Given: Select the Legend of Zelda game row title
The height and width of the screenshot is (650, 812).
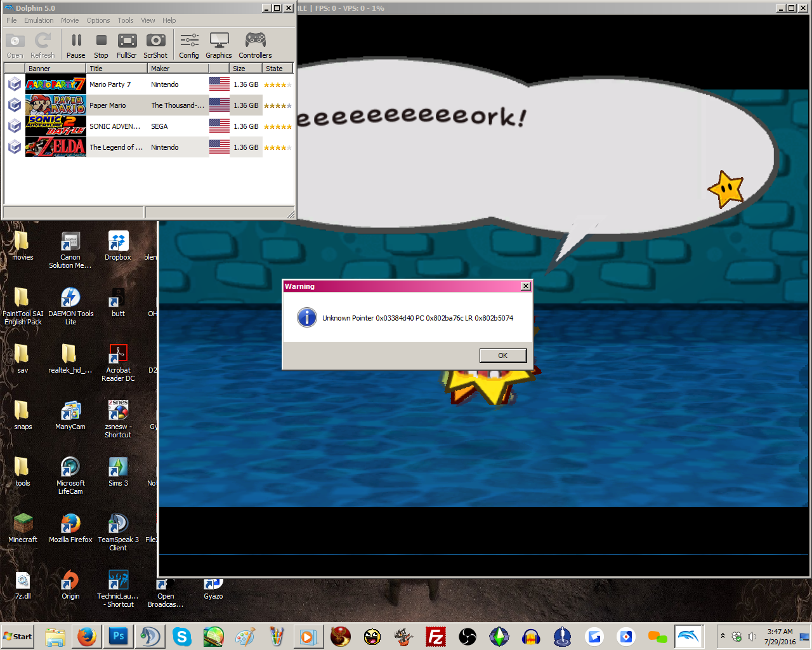Looking at the screenshot, I should pos(116,147).
